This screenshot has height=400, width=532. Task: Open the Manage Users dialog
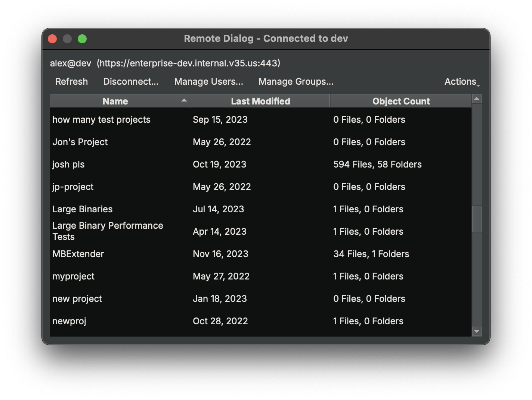(208, 81)
